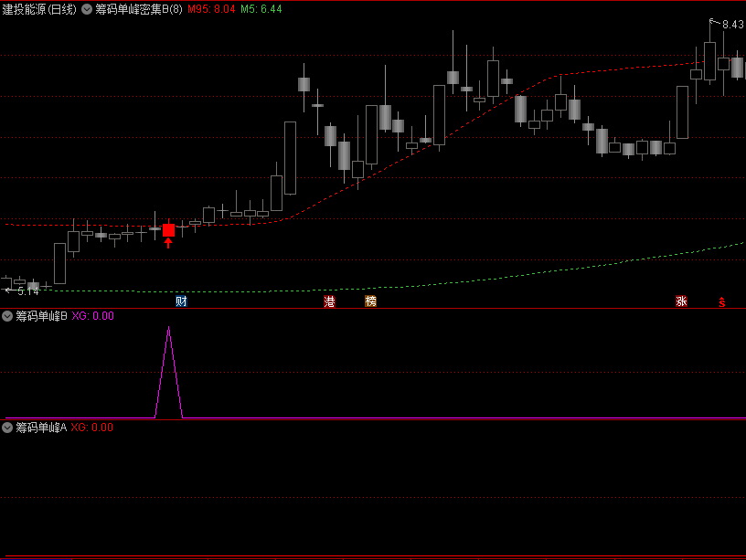This screenshot has height=560, width=746.
Task: Click the 港 marker icon
Action: (329, 301)
